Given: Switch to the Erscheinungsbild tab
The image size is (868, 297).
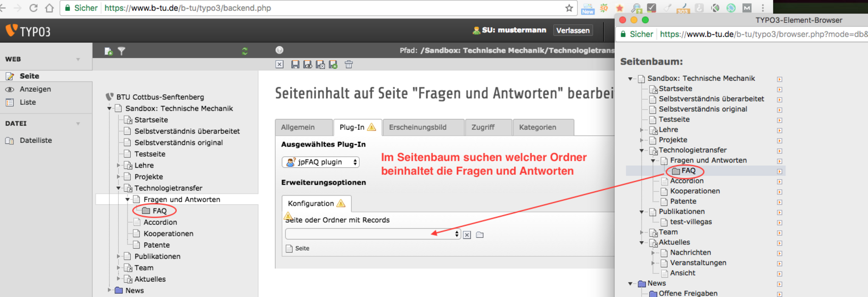Looking at the screenshot, I should pyautogui.click(x=418, y=127).
